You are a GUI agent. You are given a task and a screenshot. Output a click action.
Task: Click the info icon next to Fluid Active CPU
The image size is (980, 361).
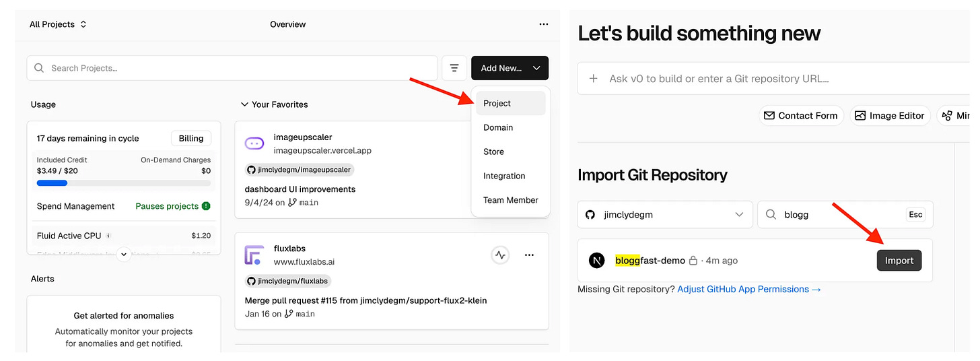108,236
